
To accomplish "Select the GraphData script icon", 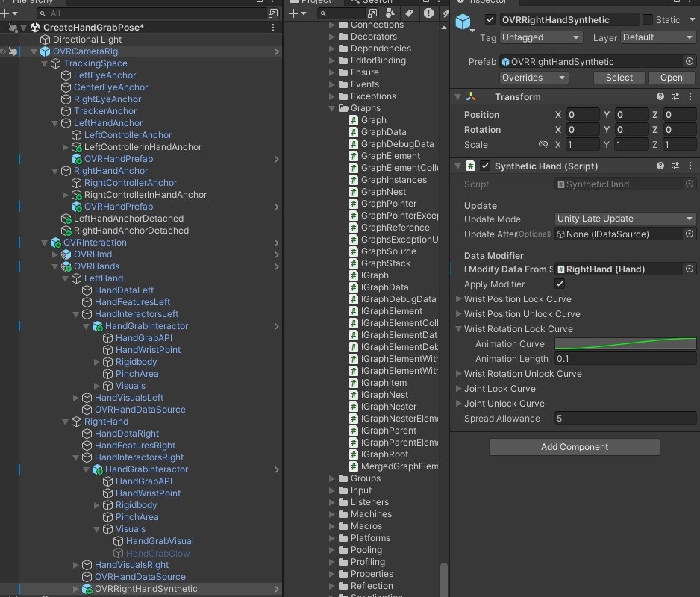I will [354, 132].
